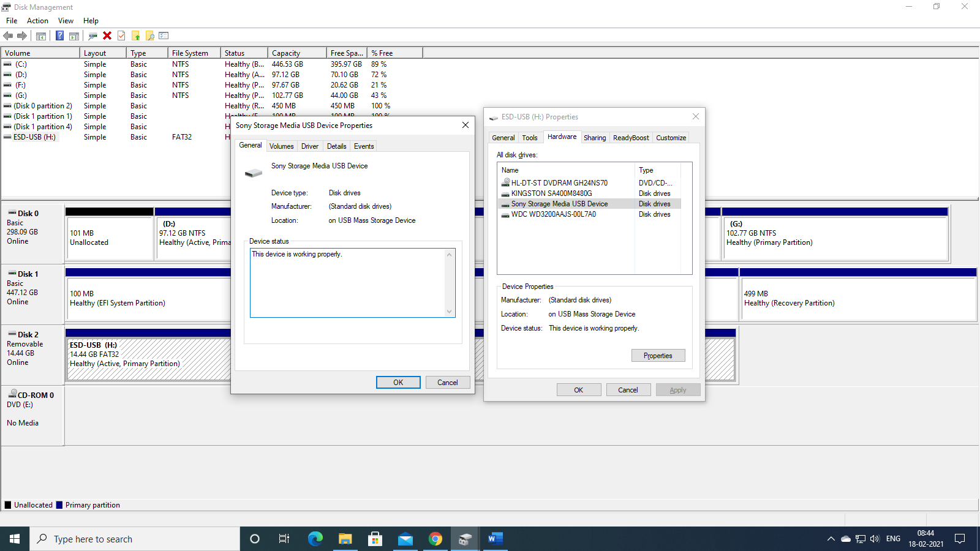Click Cancel in ESD-USB Properties dialog
980x551 pixels.
[x=628, y=390]
